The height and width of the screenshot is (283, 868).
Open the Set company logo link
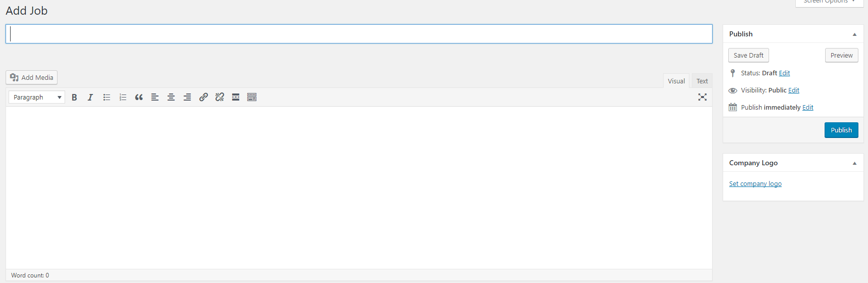click(755, 184)
